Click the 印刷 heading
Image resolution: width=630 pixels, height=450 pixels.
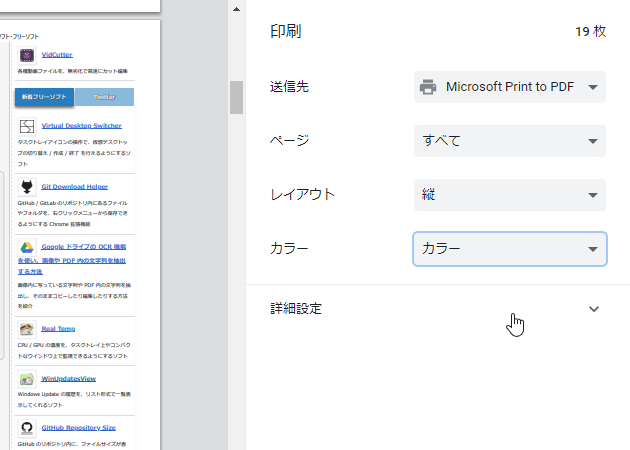pos(286,31)
